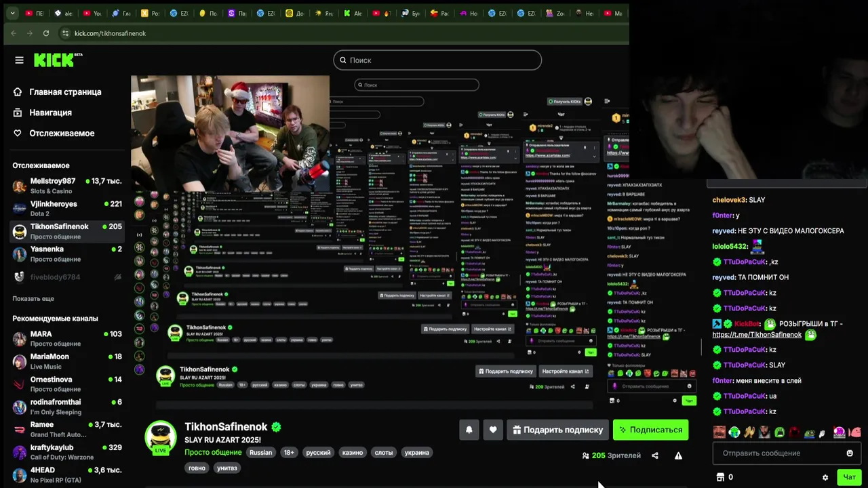Click the browser forward arrow
The height and width of the screenshot is (488, 868).
coord(30,33)
